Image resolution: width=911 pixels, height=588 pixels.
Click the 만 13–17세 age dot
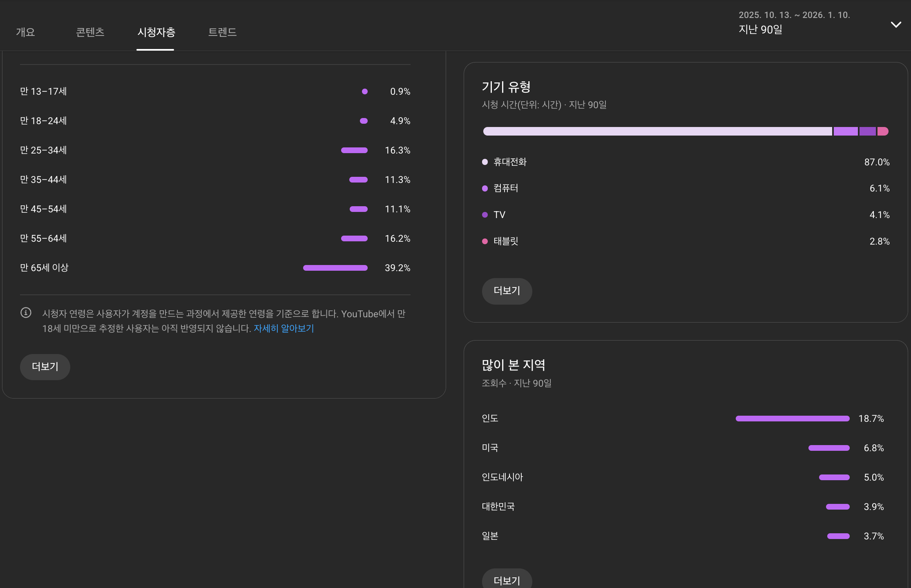[364, 91]
